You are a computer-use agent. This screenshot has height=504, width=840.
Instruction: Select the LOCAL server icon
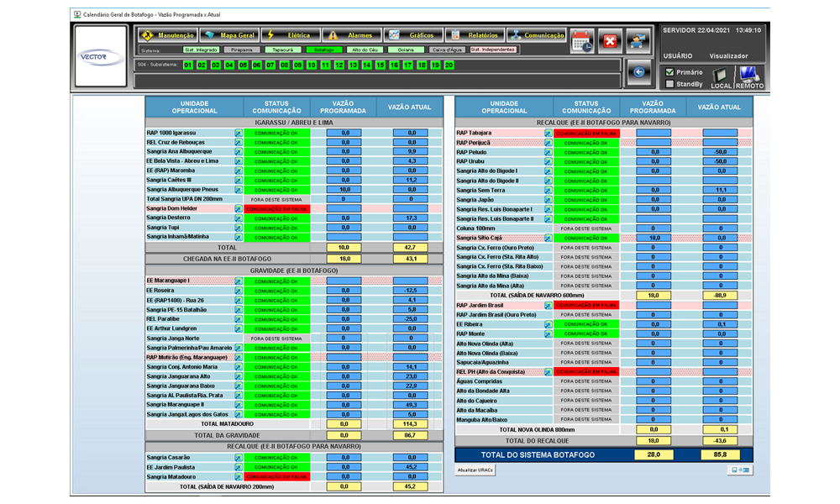[721, 77]
